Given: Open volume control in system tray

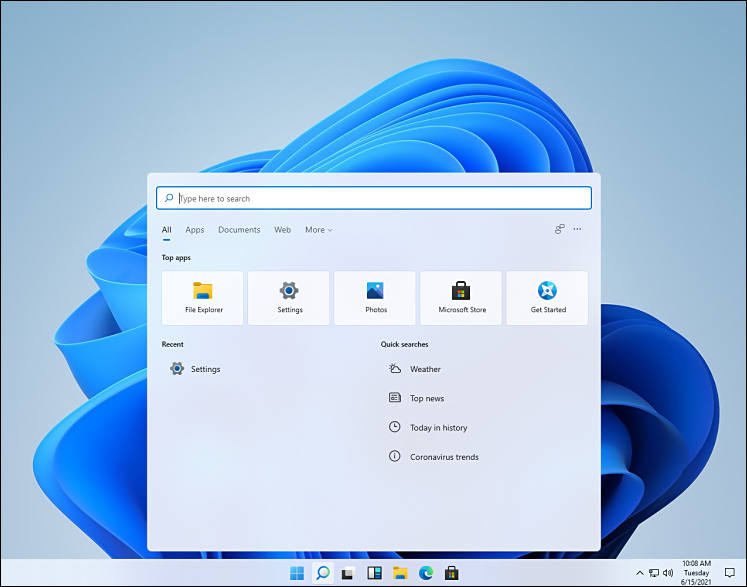Looking at the screenshot, I should (668, 573).
